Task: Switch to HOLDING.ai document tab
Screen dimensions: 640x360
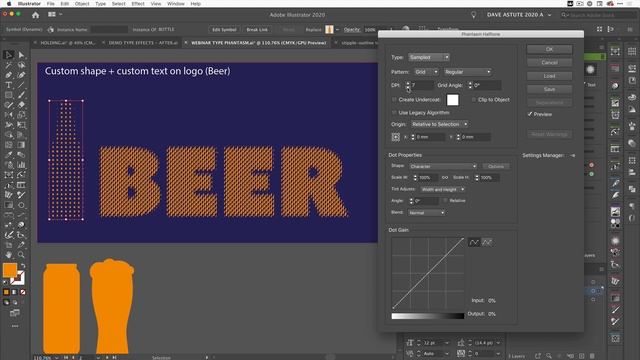Action: 67,42
